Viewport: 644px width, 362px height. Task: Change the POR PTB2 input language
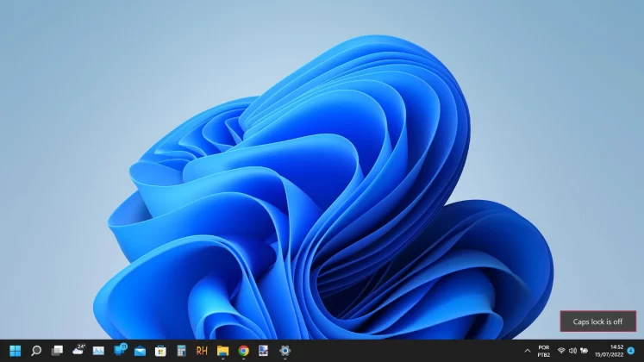tap(544, 351)
